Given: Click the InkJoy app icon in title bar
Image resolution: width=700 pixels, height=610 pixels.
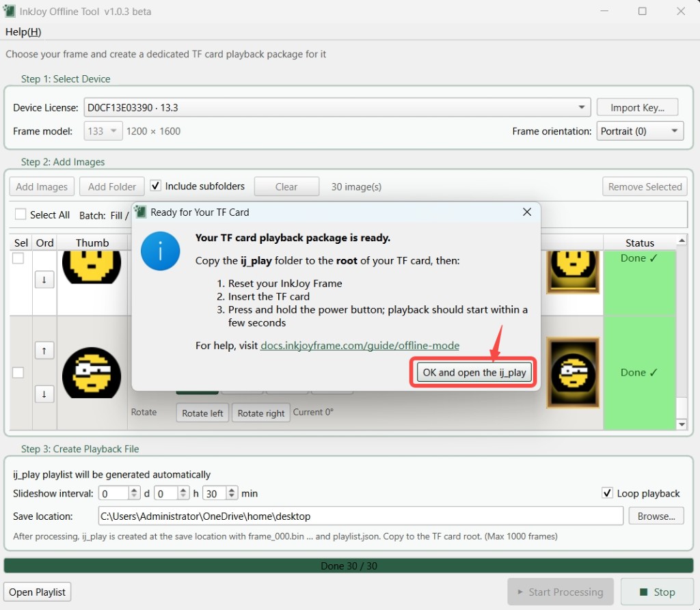Looking at the screenshot, I should coord(10,11).
